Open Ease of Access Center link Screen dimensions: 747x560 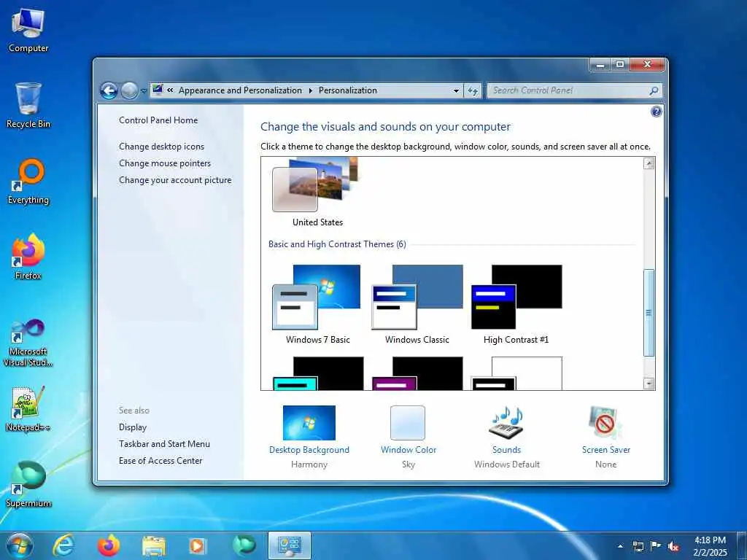160,461
